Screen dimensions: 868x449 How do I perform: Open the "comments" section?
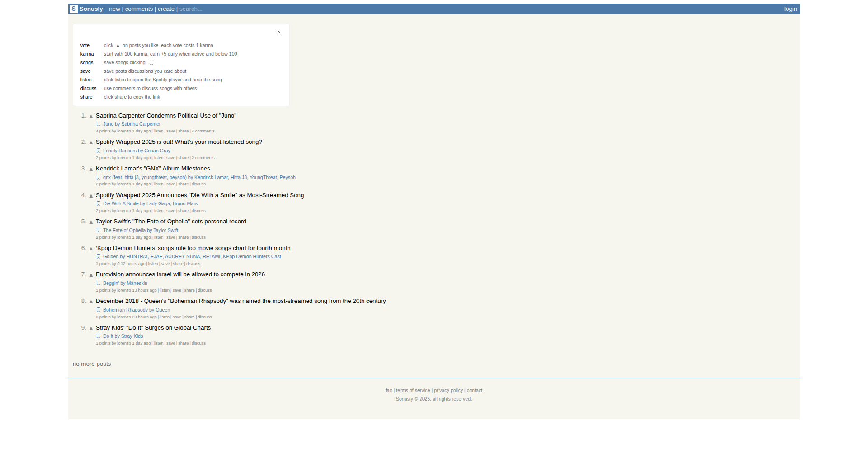(x=139, y=9)
